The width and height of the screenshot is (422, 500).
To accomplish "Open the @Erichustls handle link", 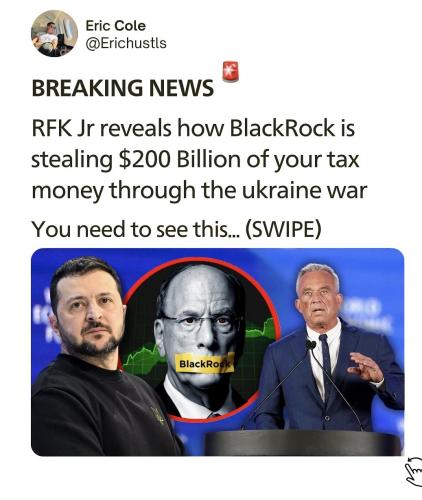I will click(126, 43).
